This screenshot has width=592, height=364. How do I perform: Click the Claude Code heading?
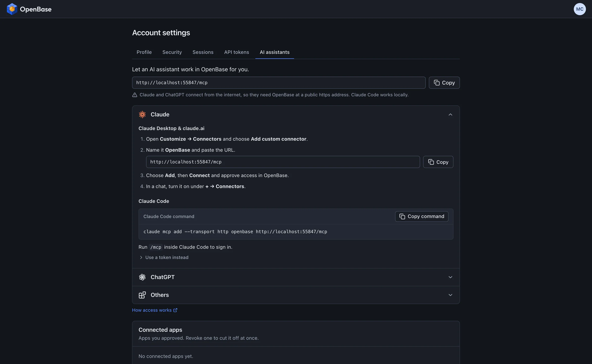pos(154,201)
